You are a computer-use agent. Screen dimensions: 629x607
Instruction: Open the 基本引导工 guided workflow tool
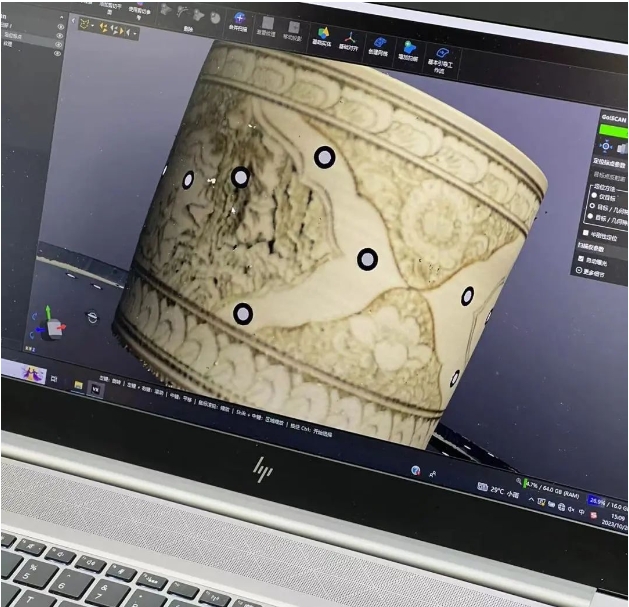440,59
